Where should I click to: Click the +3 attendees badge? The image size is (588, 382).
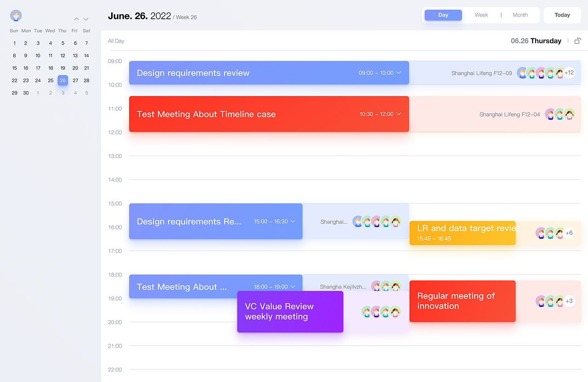coord(569,301)
